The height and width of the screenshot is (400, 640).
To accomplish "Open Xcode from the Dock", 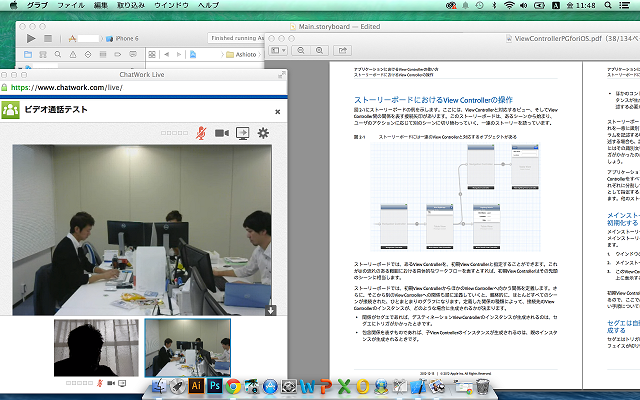I will pyautogui.click(x=418, y=386).
